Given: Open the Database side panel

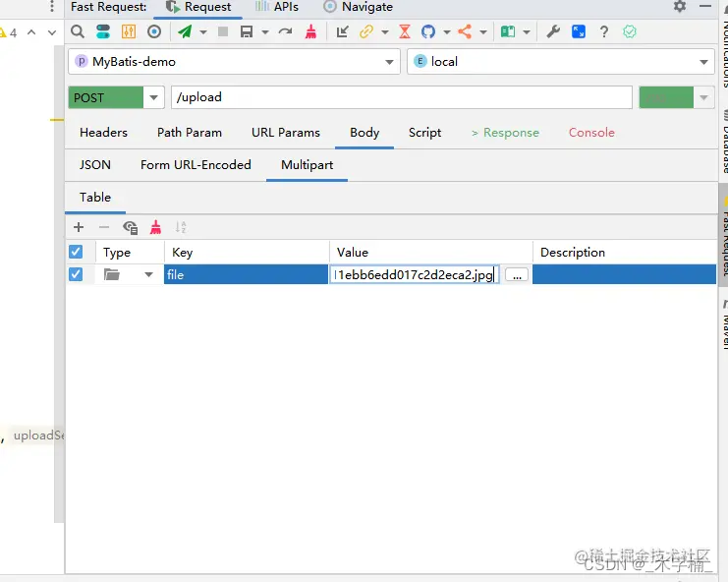Looking at the screenshot, I should coord(724,141).
